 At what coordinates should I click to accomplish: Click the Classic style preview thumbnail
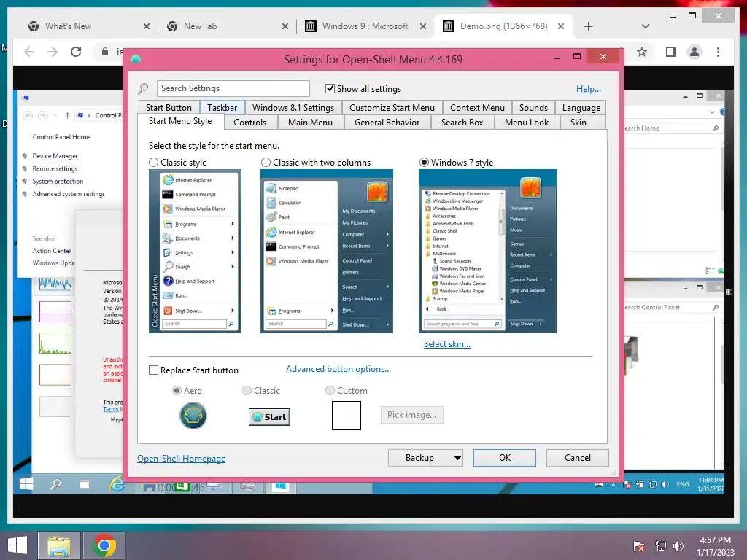pyautogui.click(x=195, y=252)
